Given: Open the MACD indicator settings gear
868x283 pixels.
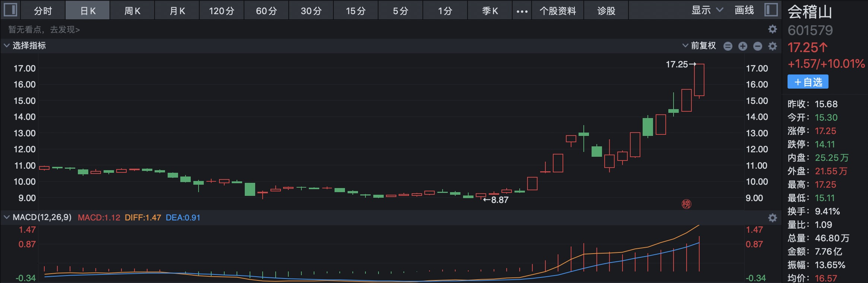Looking at the screenshot, I should (x=773, y=218).
